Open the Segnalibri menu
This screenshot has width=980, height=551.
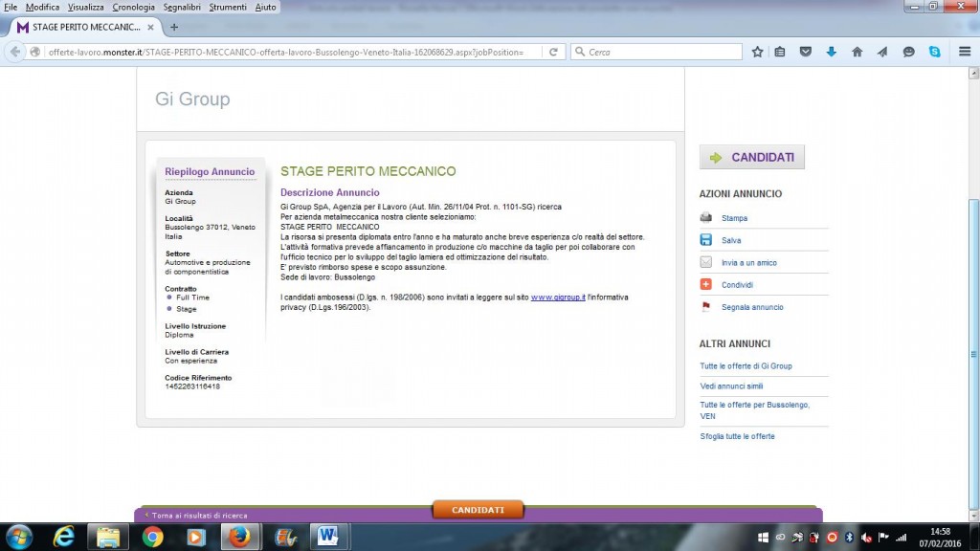click(182, 7)
